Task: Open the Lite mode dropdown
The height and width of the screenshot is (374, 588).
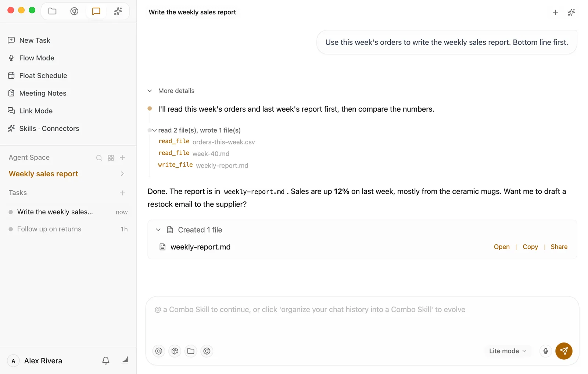Action: click(508, 351)
